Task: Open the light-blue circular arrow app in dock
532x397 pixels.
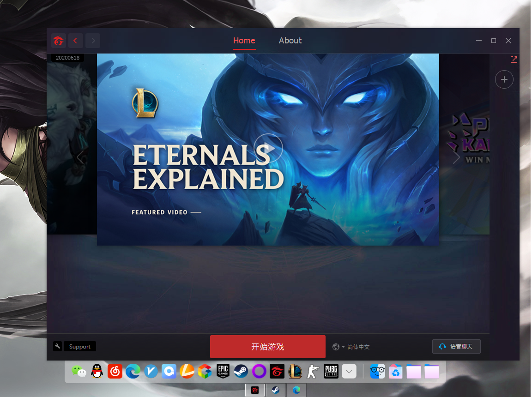Action: click(x=169, y=371)
